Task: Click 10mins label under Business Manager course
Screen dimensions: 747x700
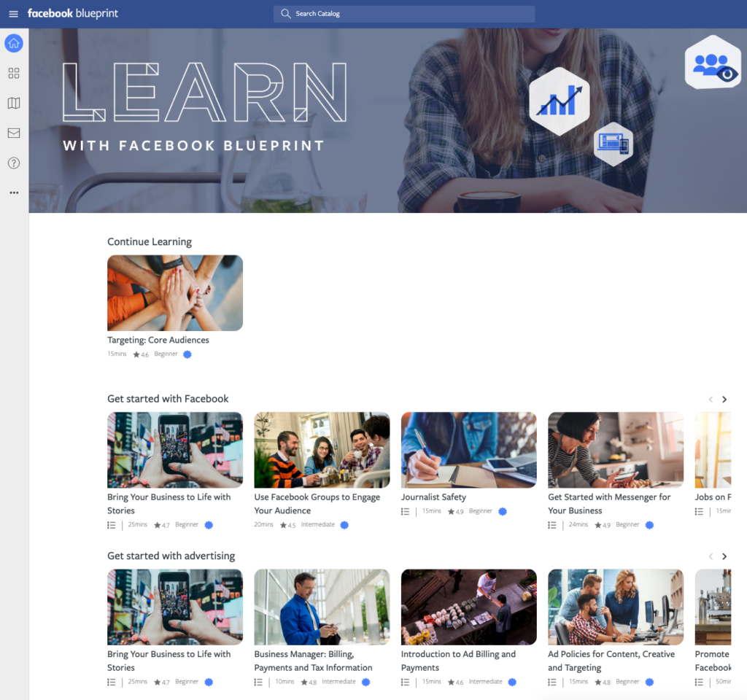Action: point(285,682)
